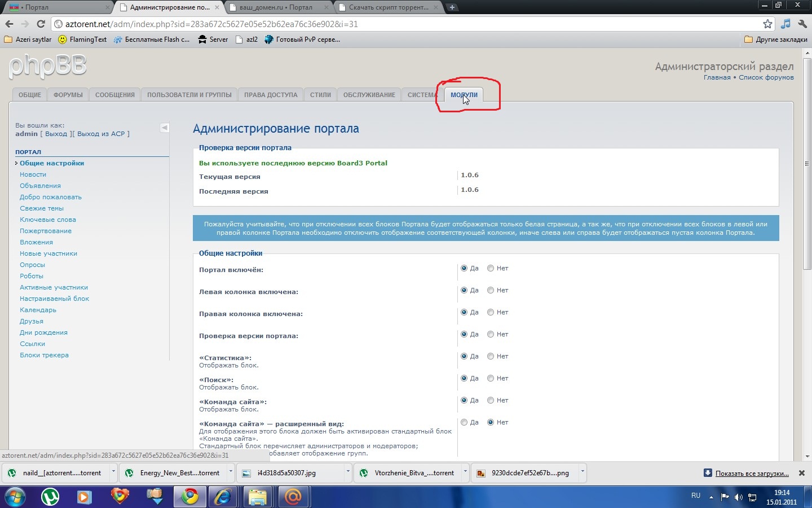The width and height of the screenshot is (812, 508).
Task: Open the heart-shaped taskbar app
Action: coord(120,497)
